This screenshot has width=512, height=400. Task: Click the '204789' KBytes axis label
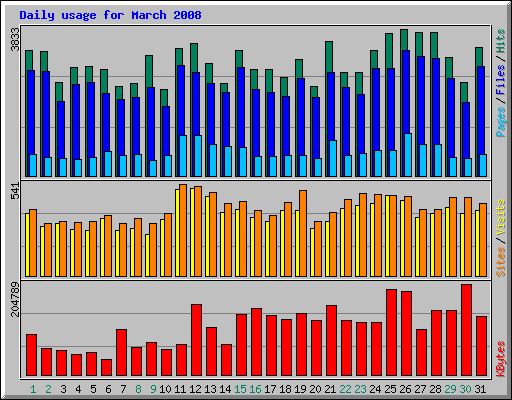[x=15, y=299]
